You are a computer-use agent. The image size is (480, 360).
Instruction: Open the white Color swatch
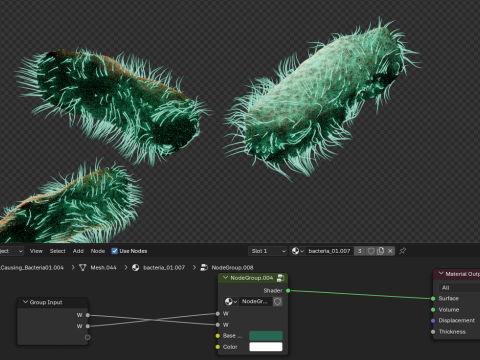266,347
